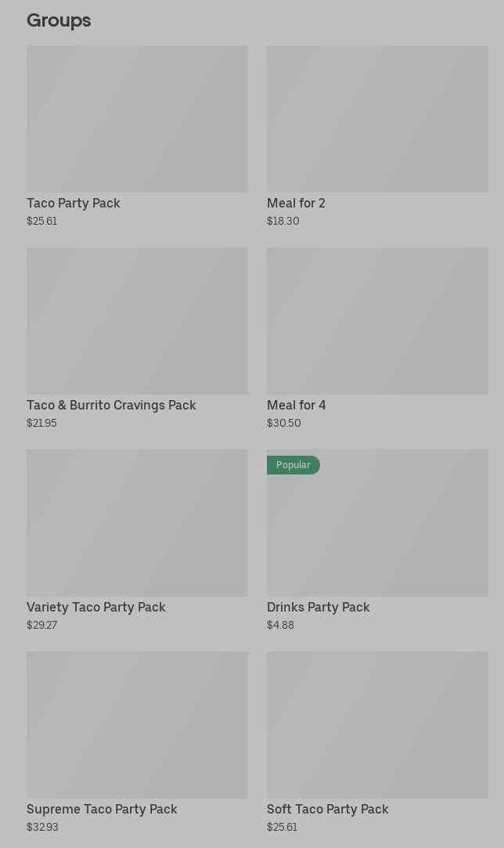Click the Variety Taco Party Pack image

click(137, 522)
